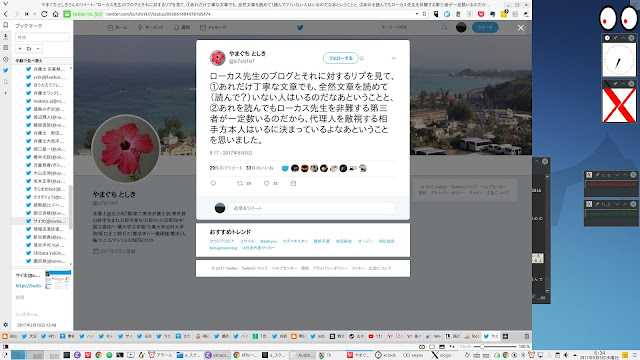This screenshot has width=640, height=360.
Task: Click the Twitter bird logo in the header
Action: pyautogui.click(x=300, y=27)
